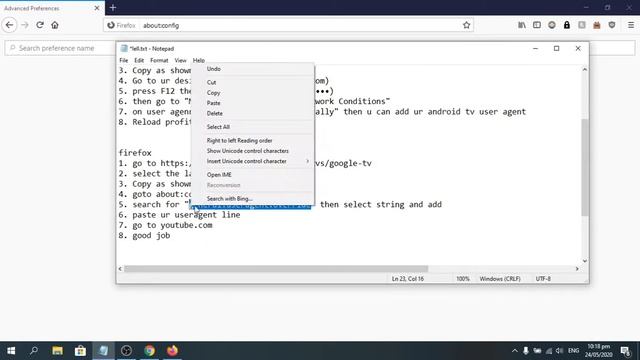Open Notepad Edit menu

pos(139,60)
